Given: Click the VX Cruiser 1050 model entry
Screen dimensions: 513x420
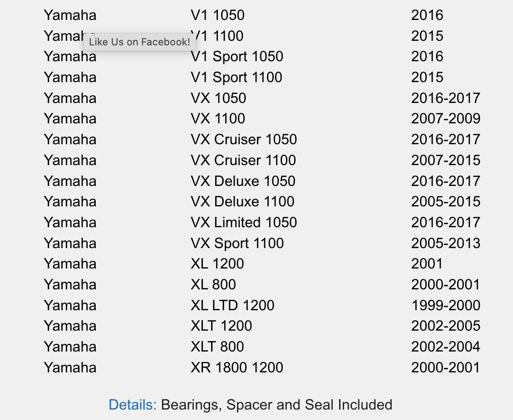Looking at the screenshot, I should point(244,139).
